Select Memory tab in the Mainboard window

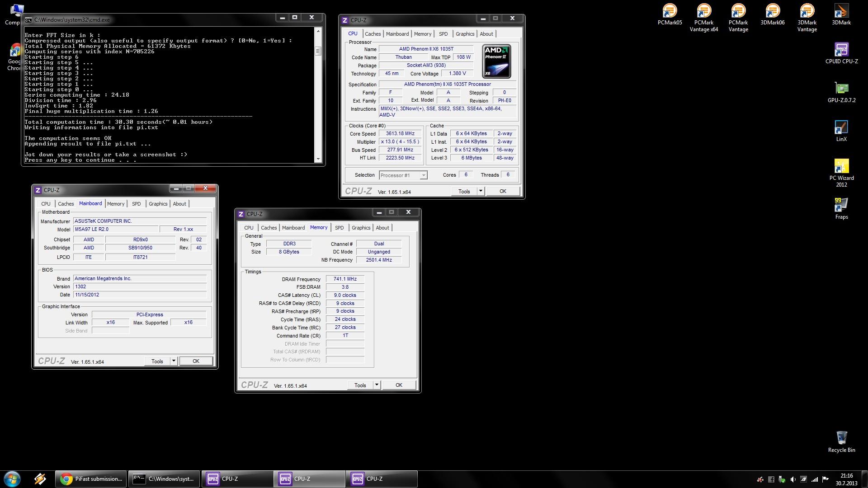point(116,204)
